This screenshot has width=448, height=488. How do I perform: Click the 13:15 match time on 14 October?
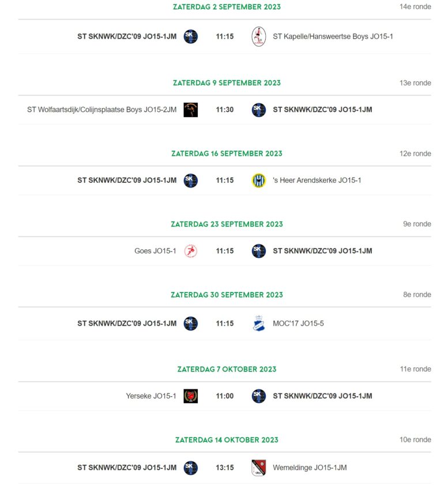coord(225,467)
